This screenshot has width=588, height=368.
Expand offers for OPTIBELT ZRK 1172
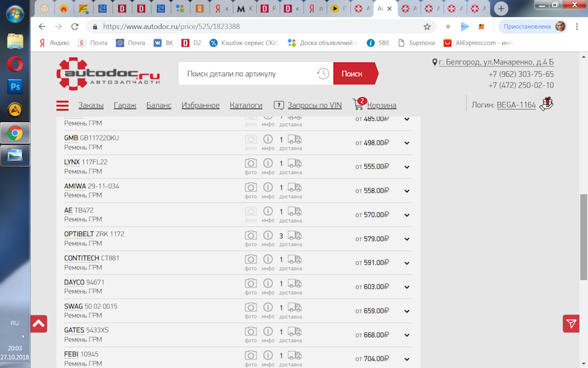(x=407, y=239)
